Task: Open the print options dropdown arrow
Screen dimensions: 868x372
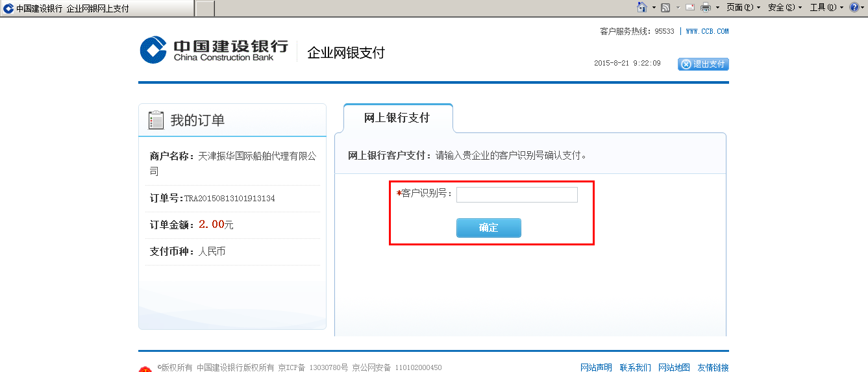Action: (717, 8)
